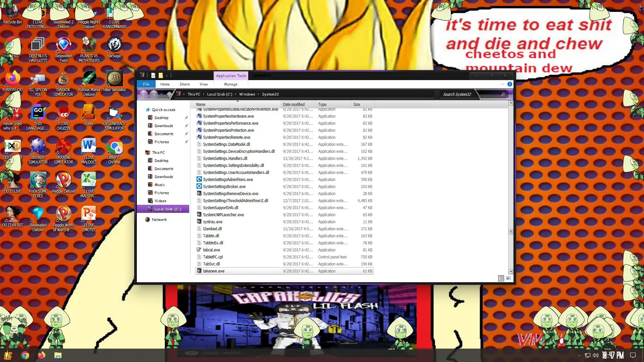Open the View ribbon tab
Image resolution: width=644 pixels, height=362 pixels.
[203, 84]
